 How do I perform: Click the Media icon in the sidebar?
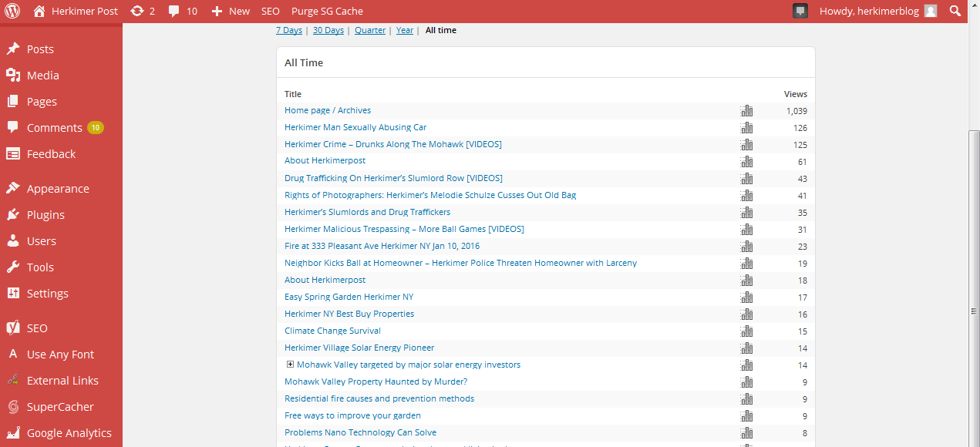13,76
